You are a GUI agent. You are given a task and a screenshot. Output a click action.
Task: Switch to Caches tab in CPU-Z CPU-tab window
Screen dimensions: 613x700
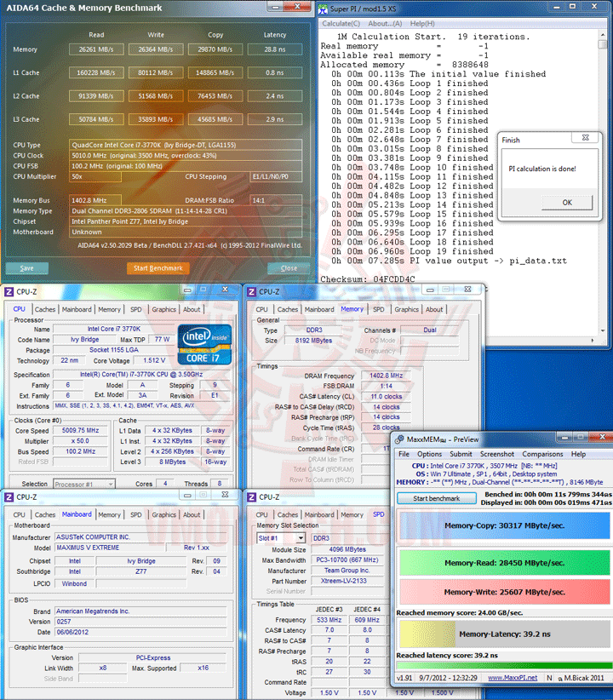[x=45, y=309]
